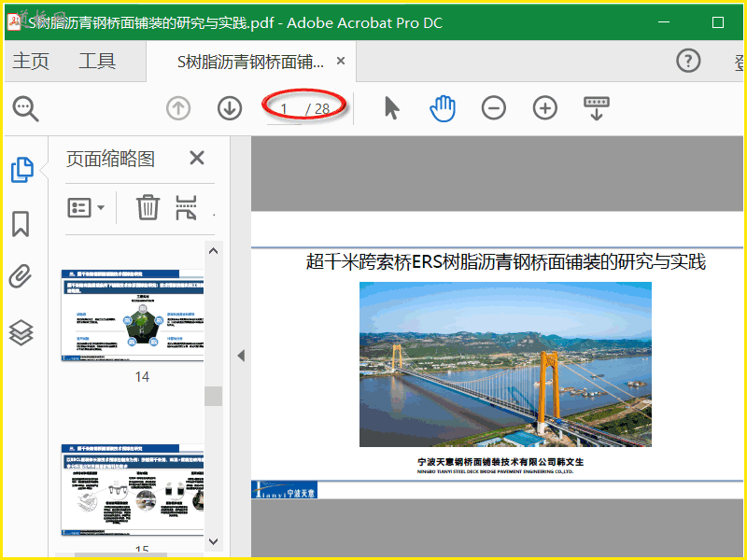Switch to the 主页 tab
Screen dimensions: 747x560
pyautogui.click(x=31, y=61)
